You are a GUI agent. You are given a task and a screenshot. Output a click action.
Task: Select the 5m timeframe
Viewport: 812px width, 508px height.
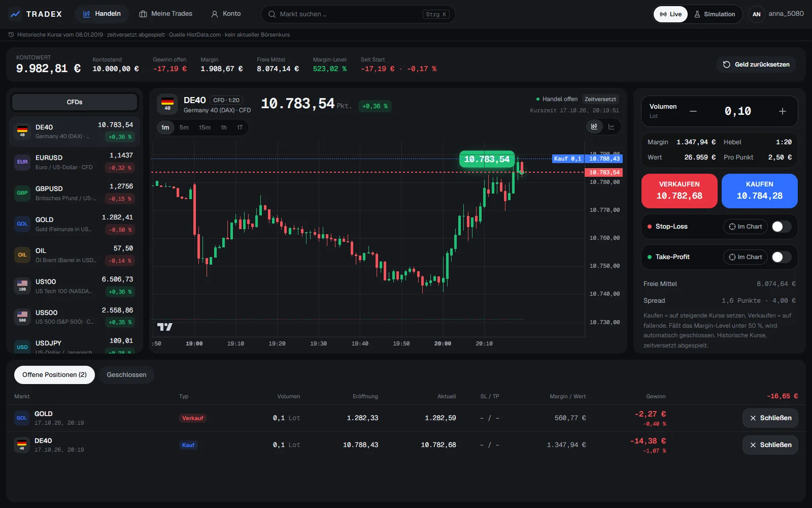tap(184, 128)
